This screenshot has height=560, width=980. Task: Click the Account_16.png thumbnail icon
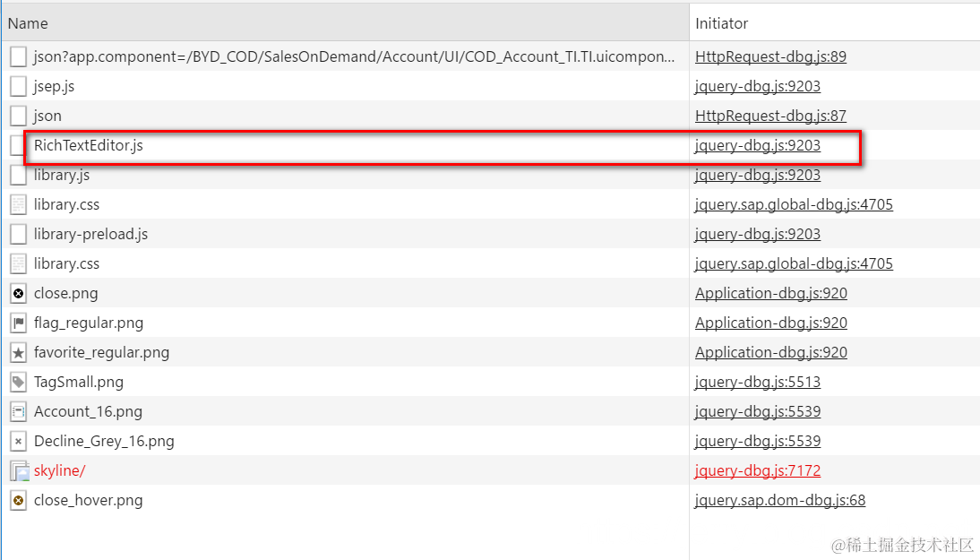(x=18, y=412)
